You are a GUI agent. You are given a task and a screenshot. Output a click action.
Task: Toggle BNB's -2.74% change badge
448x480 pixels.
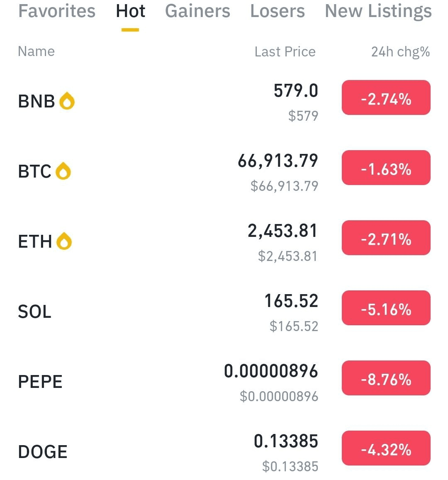click(x=386, y=98)
